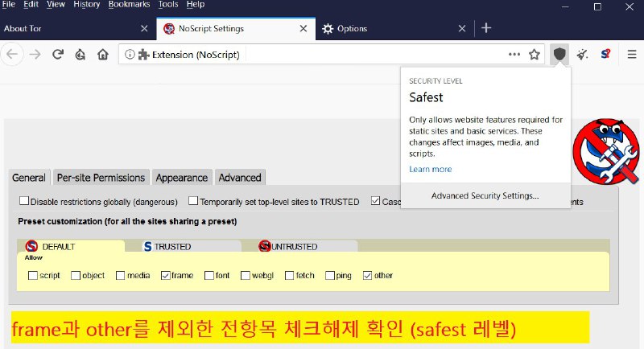The image size is (644, 349).
Task: Open page actions three-dot menu
Action: pyautogui.click(x=514, y=54)
